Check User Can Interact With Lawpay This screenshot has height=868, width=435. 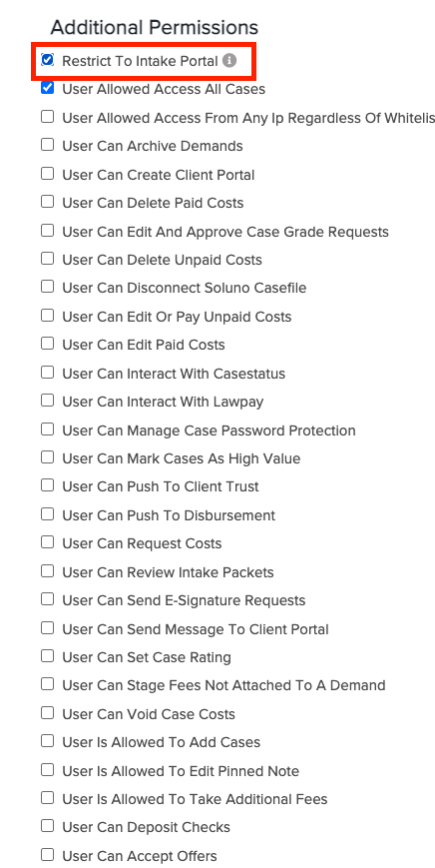pyautogui.click(x=48, y=401)
